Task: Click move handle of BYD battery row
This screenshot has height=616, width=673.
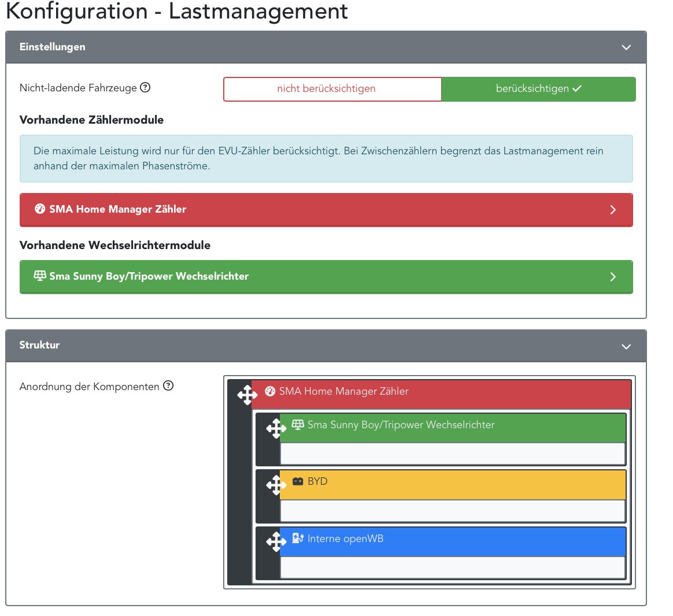Action: pyautogui.click(x=276, y=485)
